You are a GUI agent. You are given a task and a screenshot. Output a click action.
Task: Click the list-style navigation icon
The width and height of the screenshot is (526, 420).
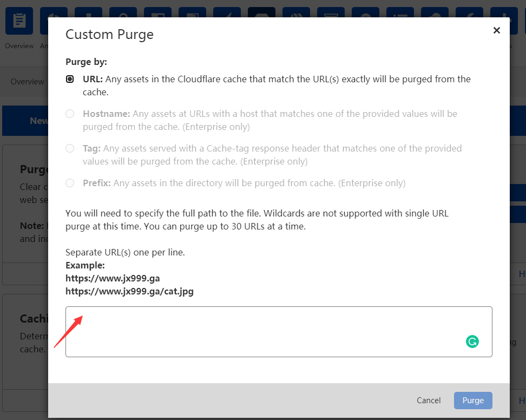(400, 14)
